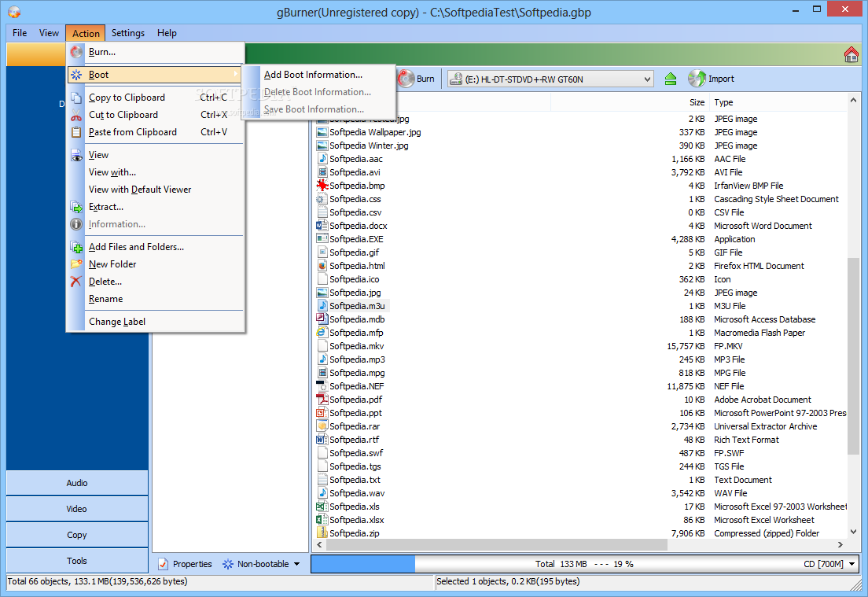Click the vertical scrollbar thumb

[853, 356]
